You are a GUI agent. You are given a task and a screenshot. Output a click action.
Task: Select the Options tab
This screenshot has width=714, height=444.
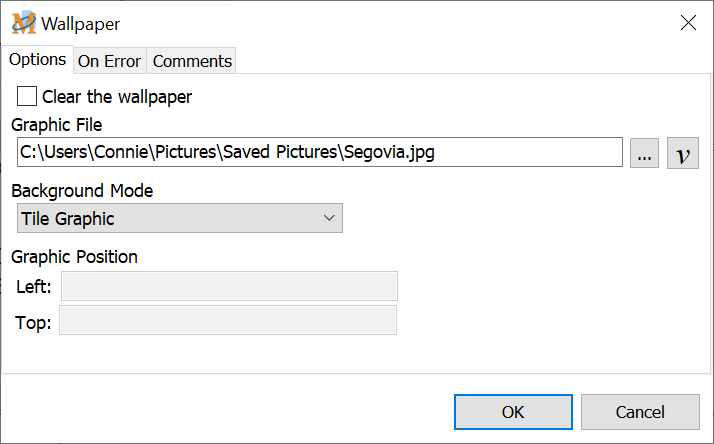point(38,60)
